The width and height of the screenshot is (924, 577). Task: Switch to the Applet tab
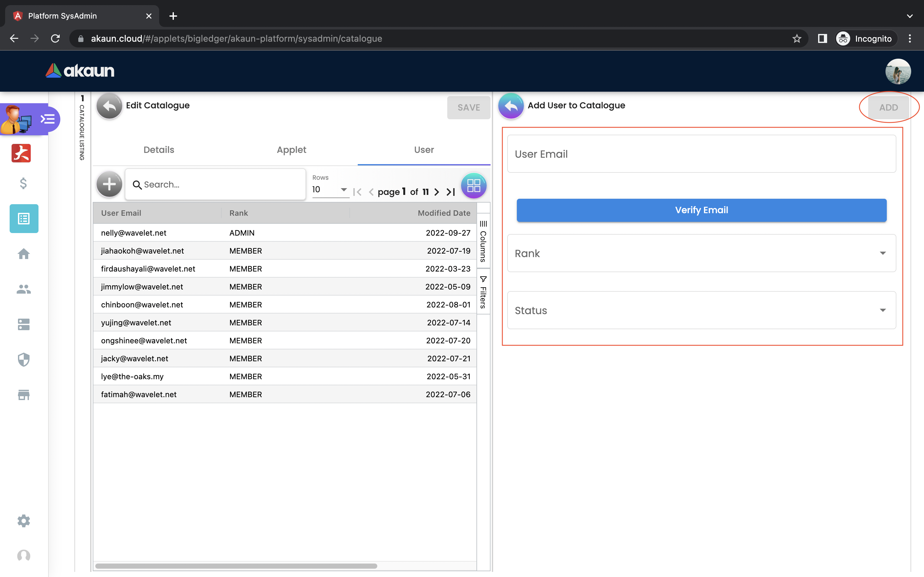(x=291, y=150)
